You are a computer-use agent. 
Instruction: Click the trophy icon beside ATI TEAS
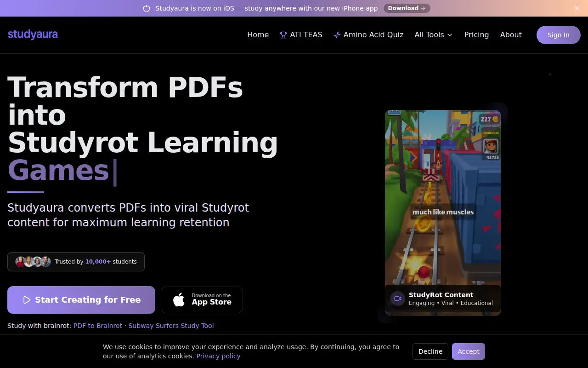click(283, 35)
